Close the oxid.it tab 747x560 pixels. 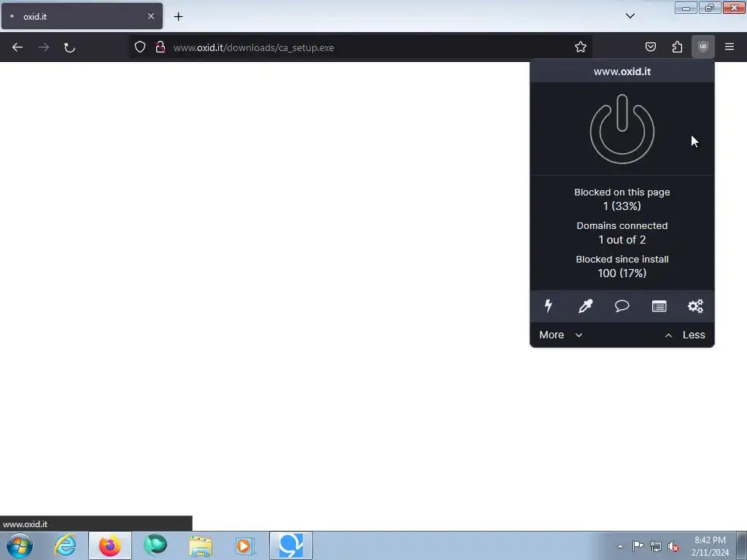pyautogui.click(x=150, y=16)
